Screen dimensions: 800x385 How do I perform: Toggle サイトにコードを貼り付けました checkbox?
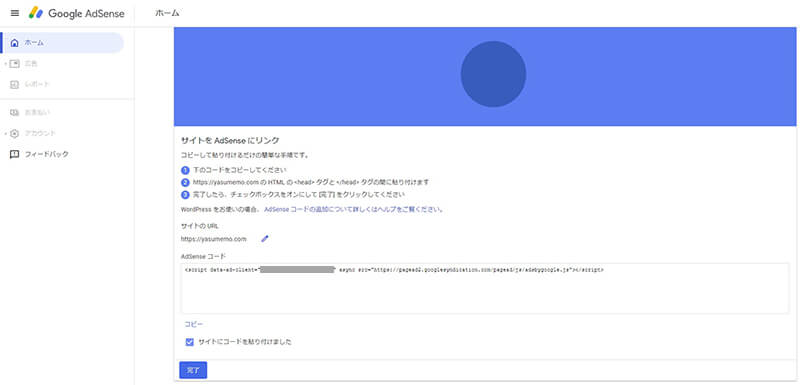point(190,342)
